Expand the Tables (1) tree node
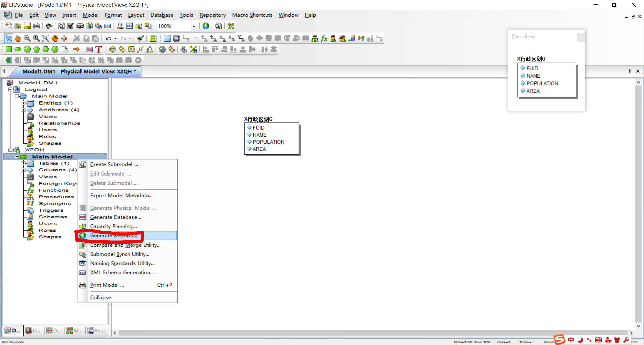Image resolution: width=644 pixels, height=345 pixels. 24,163
